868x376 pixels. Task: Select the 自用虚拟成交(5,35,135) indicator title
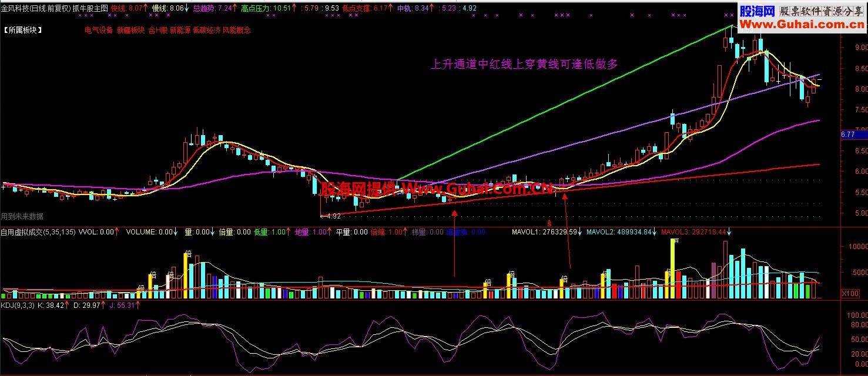39,232
